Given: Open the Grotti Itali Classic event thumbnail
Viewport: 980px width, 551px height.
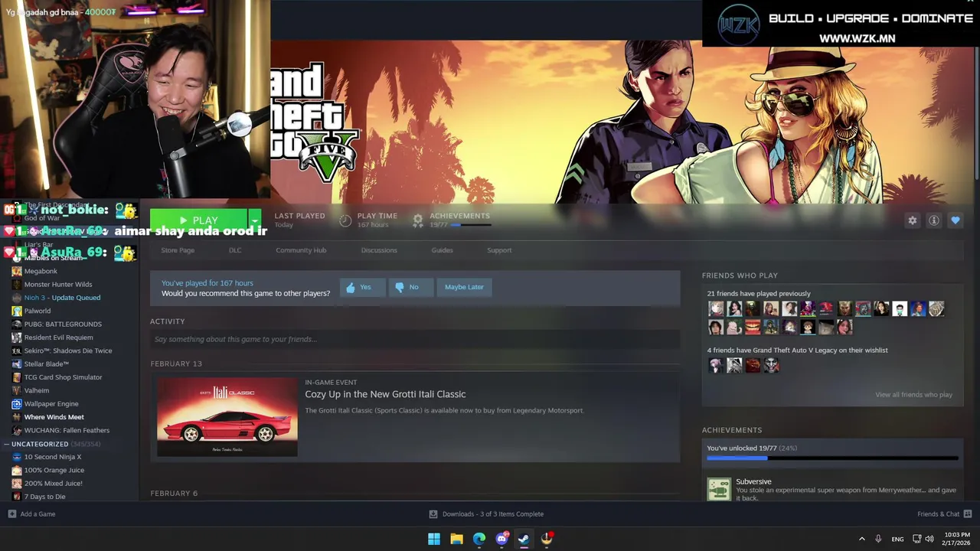Looking at the screenshot, I should tap(227, 417).
